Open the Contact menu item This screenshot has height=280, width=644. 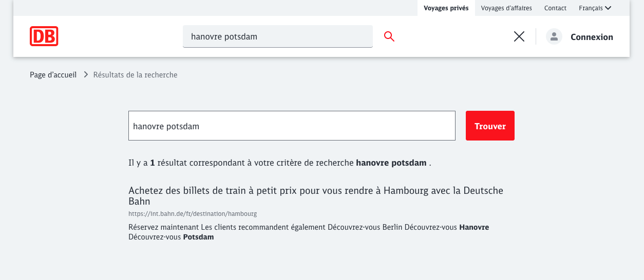click(x=555, y=8)
